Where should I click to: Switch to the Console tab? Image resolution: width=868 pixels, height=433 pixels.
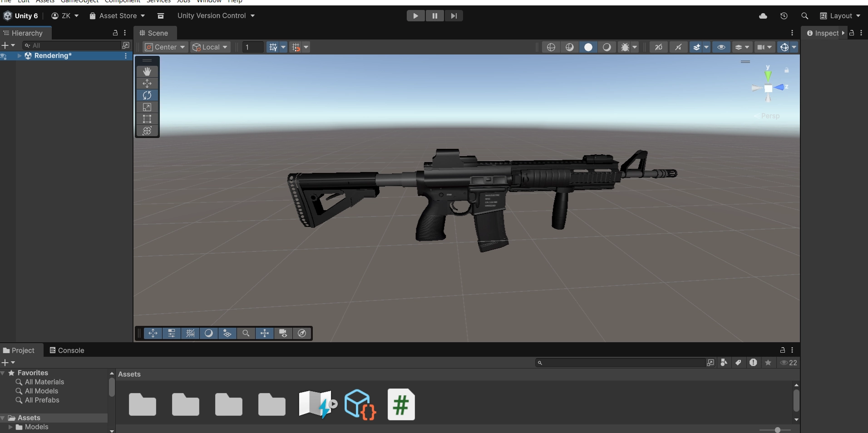67,350
